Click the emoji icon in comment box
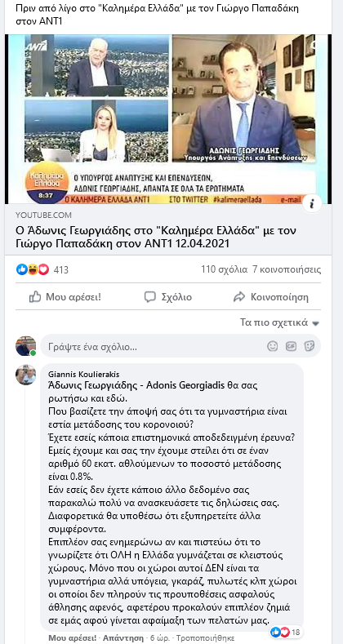 [x=272, y=346]
